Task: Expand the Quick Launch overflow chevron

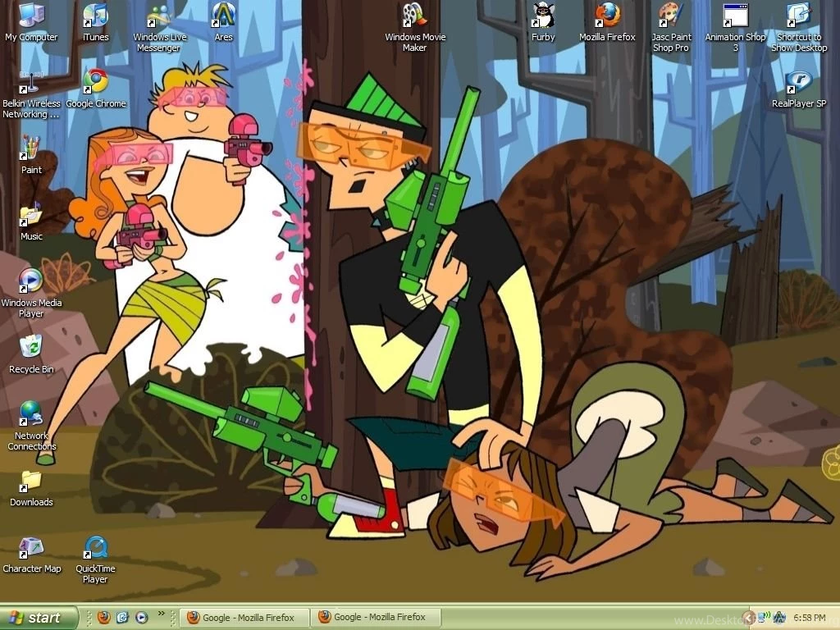Action: (x=161, y=614)
